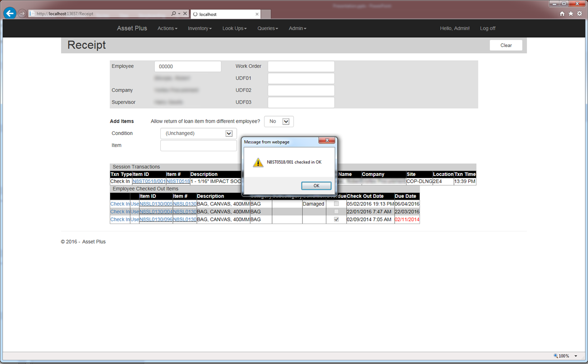Open Item ID link N8SL0130/005
This screenshot has height=364, width=588.
click(156, 204)
